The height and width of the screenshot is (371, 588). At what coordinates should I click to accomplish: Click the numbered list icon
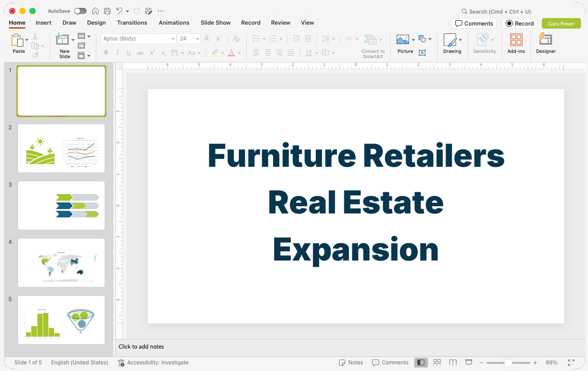pyautogui.click(x=273, y=39)
